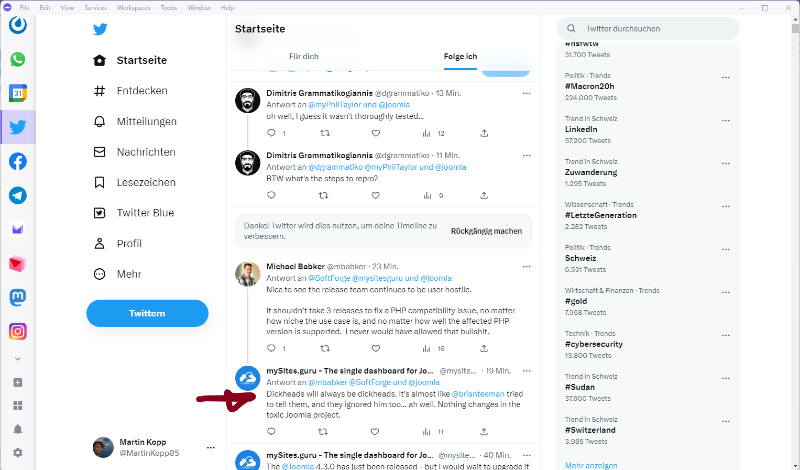Retweet Dimitris 13 Min. tweet
This screenshot has width=800, height=470.
coord(324,133)
